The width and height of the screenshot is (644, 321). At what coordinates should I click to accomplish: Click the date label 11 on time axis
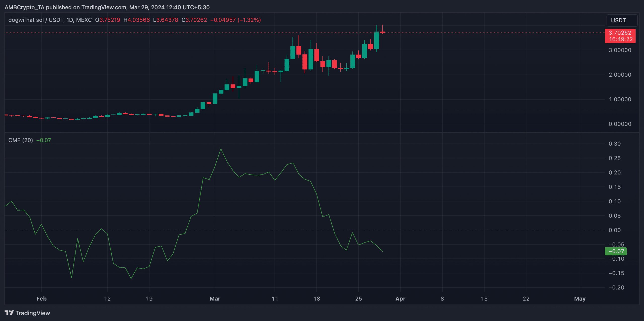(x=275, y=299)
